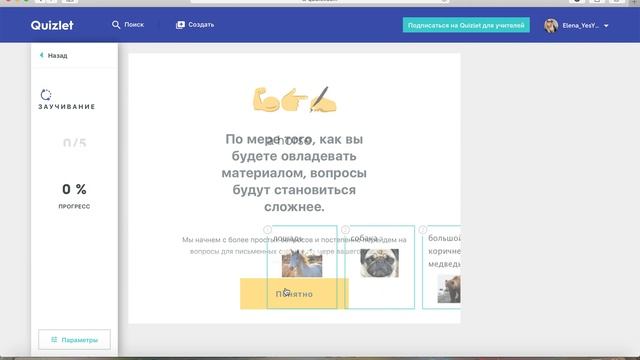Confirm with the Понятно button
This screenshot has height=360, width=640.
294,294
